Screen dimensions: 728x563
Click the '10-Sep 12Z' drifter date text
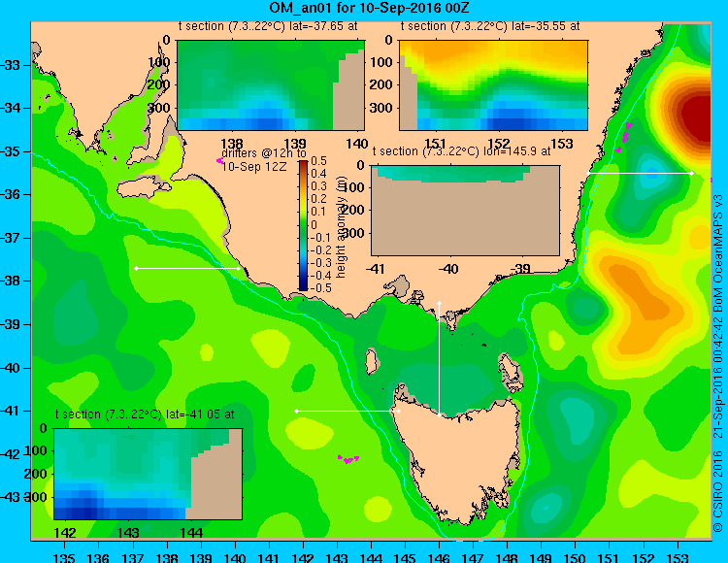[x=254, y=166]
